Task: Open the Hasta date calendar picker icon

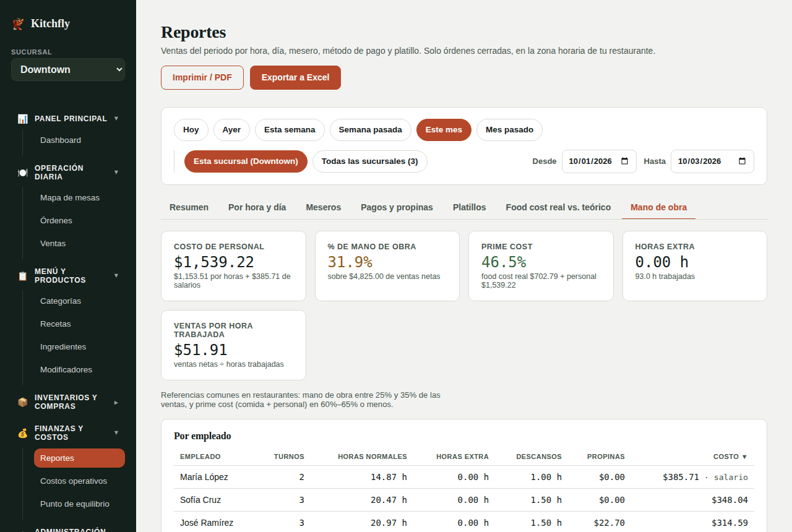Action: pyautogui.click(x=742, y=161)
